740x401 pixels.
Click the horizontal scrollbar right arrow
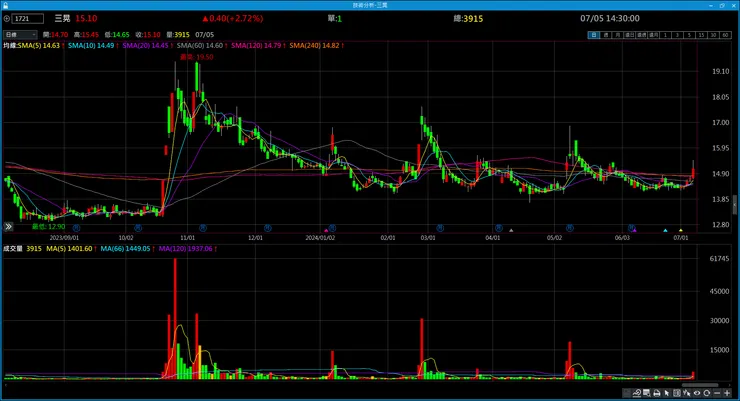[x=731, y=385]
